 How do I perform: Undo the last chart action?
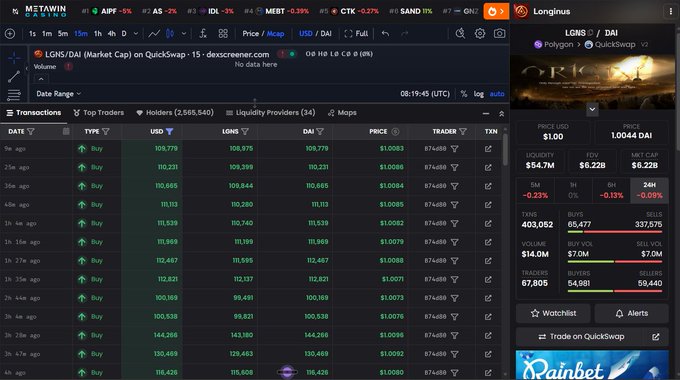(385, 33)
